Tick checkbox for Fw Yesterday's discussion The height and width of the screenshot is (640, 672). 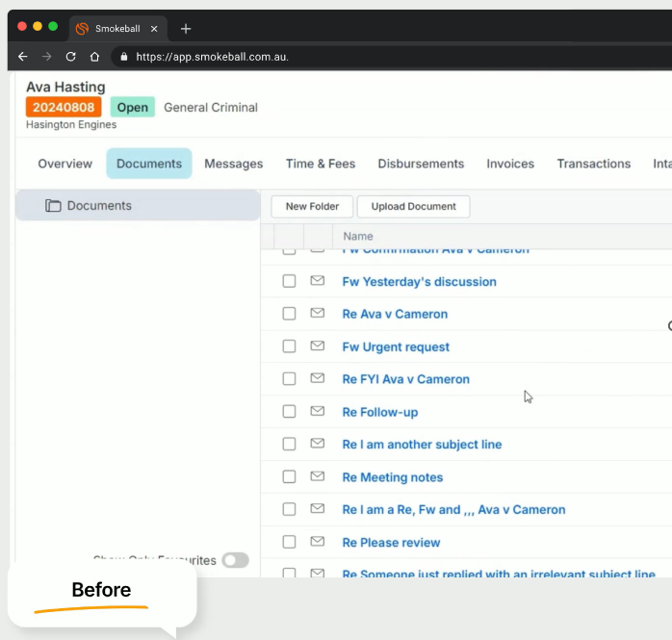[x=289, y=282]
